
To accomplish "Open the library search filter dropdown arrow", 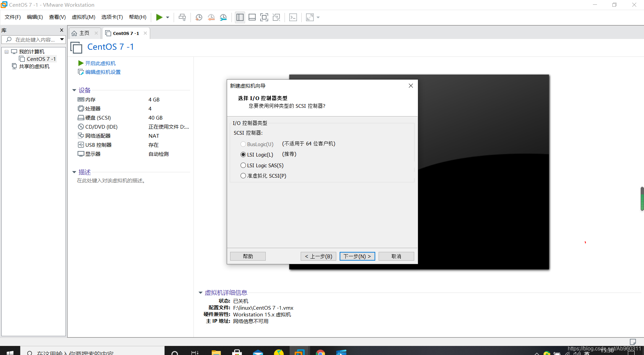I will (62, 40).
